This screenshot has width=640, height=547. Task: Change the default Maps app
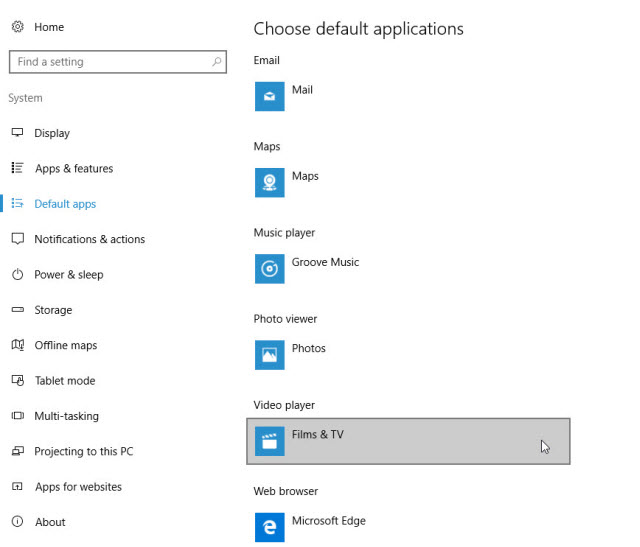click(305, 176)
